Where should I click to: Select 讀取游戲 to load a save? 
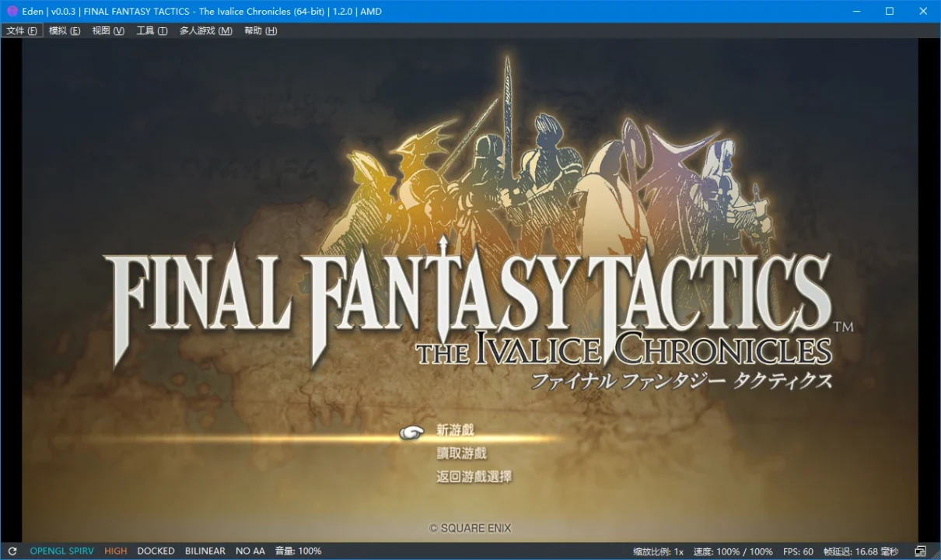pyautogui.click(x=461, y=453)
